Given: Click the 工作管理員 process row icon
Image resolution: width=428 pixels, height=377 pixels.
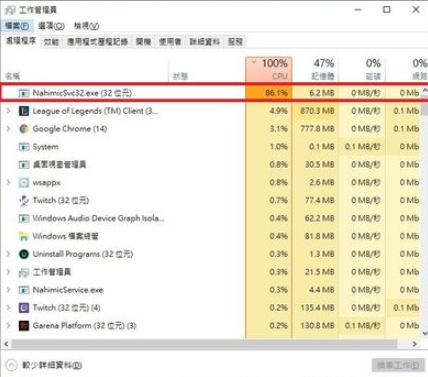Looking at the screenshot, I should 24,272.
